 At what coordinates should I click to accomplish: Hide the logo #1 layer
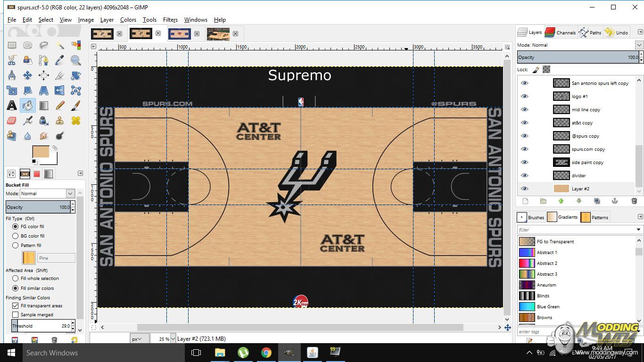[524, 96]
